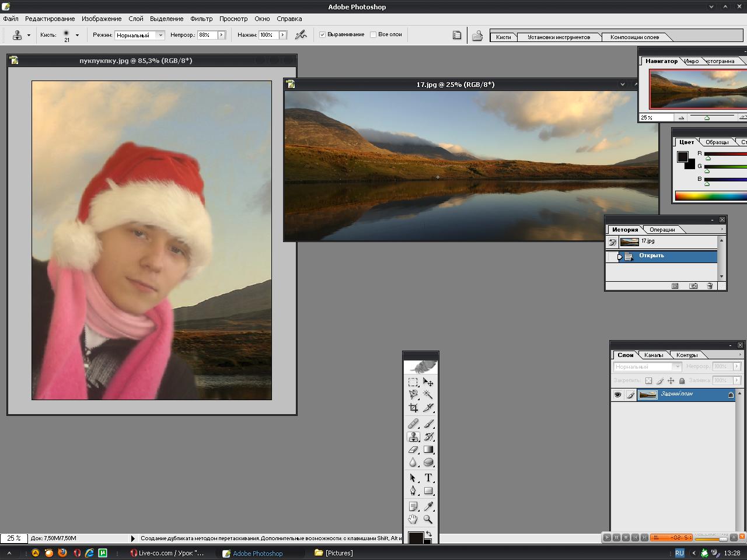Image resolution: width=747 pixels, height=560 pixels.
Task: Uncheck the Выравнивание checkbox
Action: (x=322, y=35)
